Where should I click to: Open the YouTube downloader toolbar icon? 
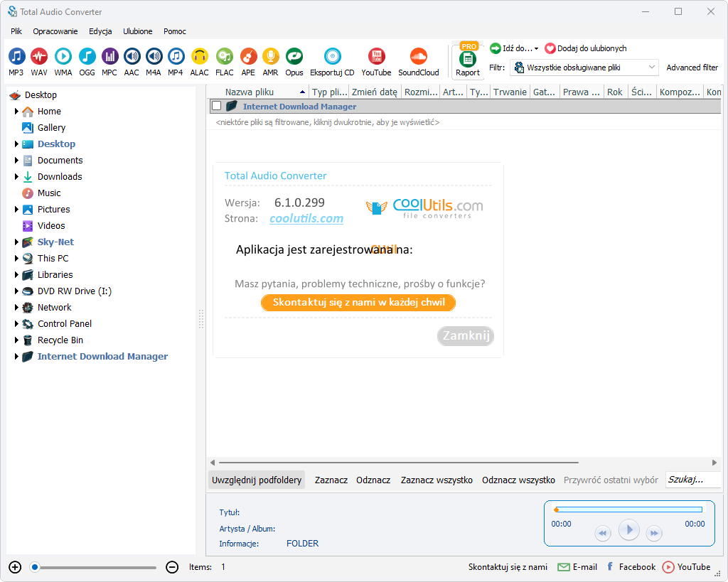377,62
